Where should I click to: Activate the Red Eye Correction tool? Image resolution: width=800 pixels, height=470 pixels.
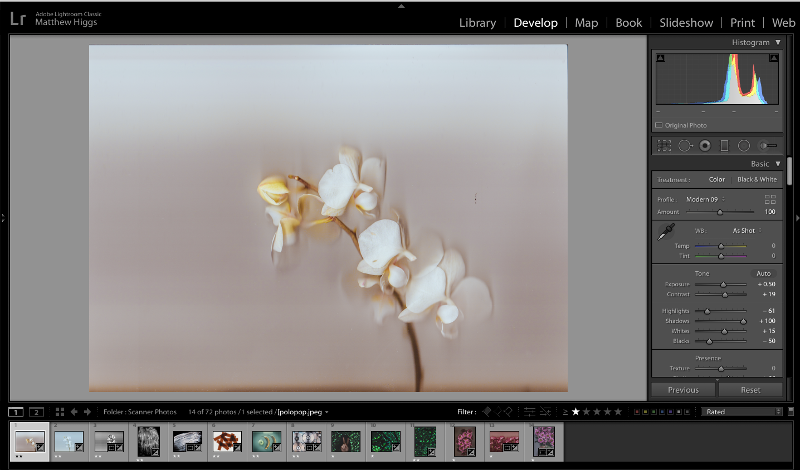tap(705, 145)
